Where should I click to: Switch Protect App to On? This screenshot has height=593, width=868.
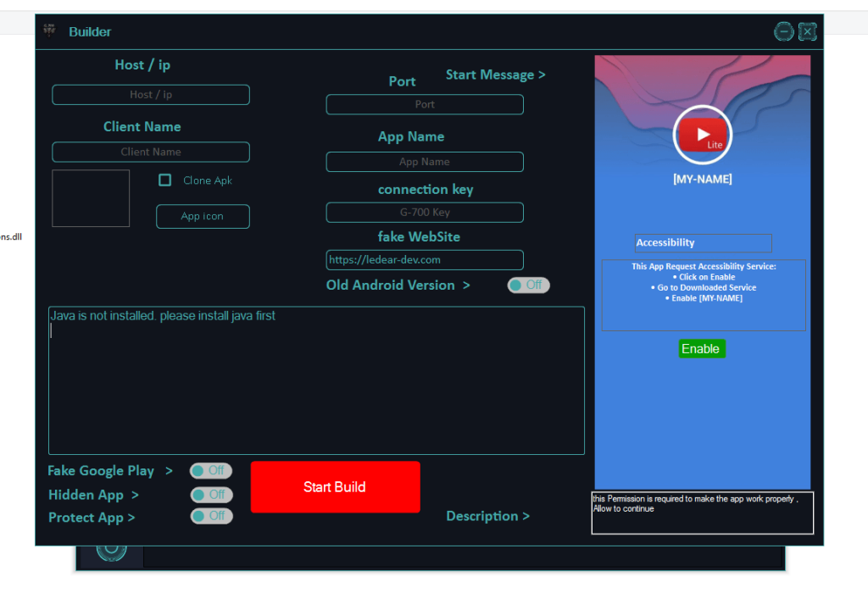211,516
